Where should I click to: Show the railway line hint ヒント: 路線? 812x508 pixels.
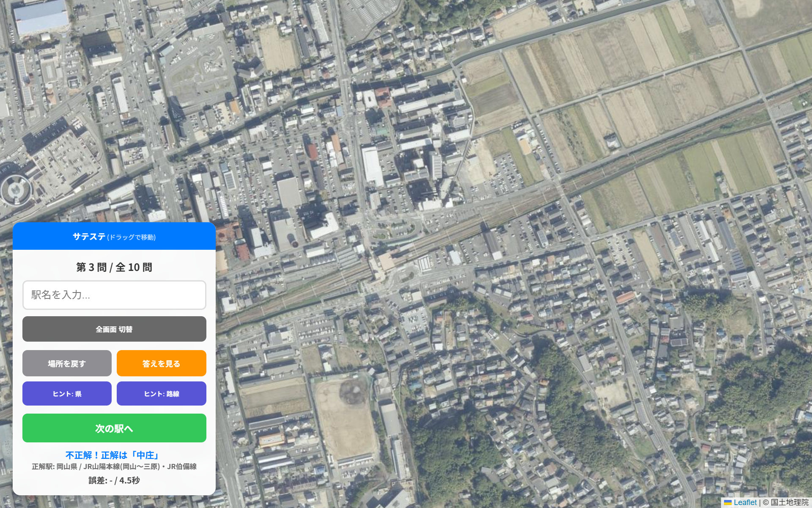point(162,394)
